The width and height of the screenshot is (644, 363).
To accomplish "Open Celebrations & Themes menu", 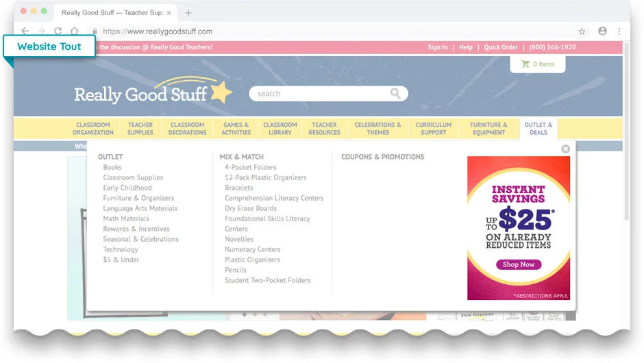I will tap(377, 129).
